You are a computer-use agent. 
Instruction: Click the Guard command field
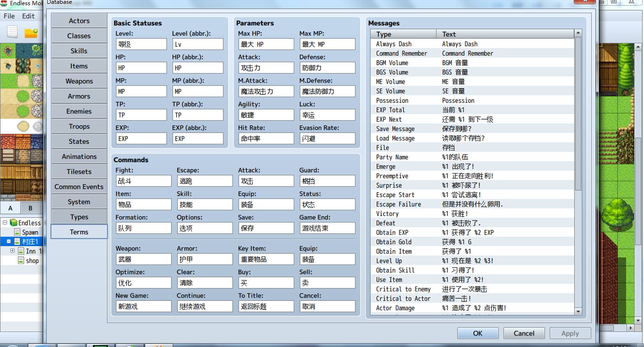click(328, 181)
